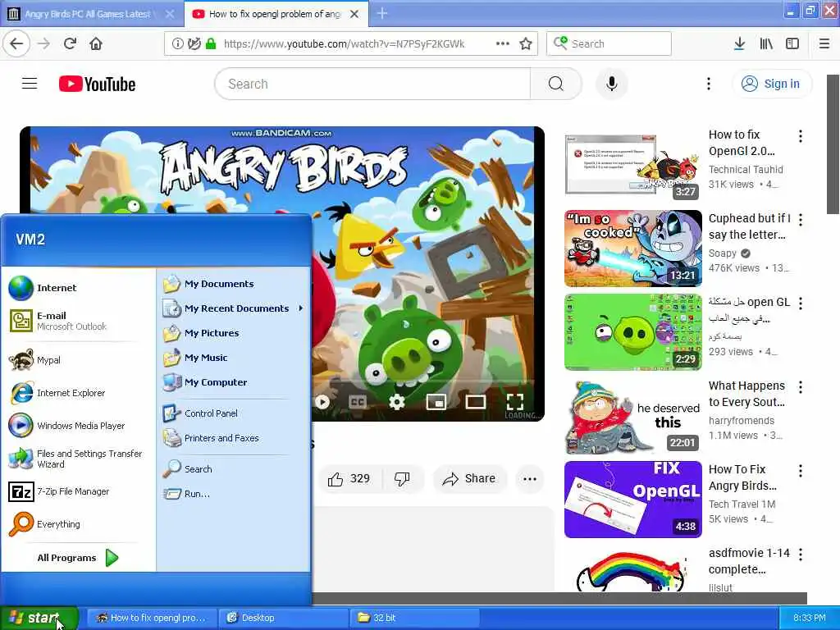Viewport: 840px width, 630px height.
Task: Open My Documents in Start menu
Action: (234, 283)
